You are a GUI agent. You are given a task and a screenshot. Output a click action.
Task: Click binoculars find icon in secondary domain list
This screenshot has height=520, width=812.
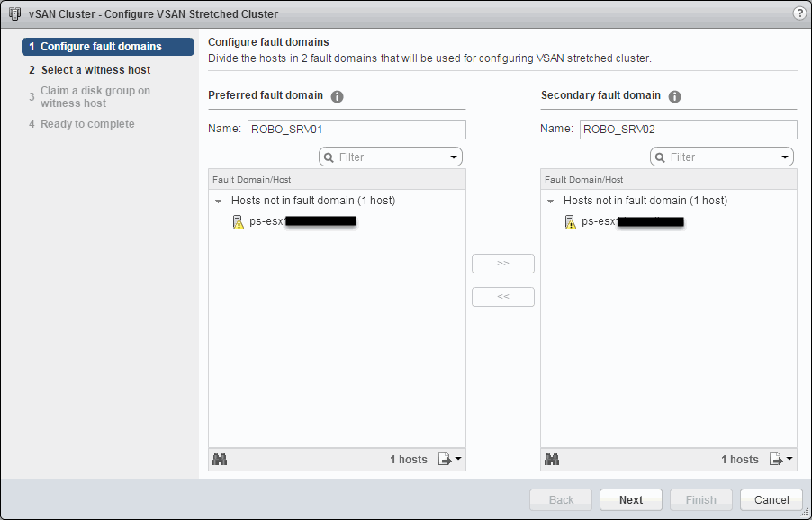click(552, 459)
